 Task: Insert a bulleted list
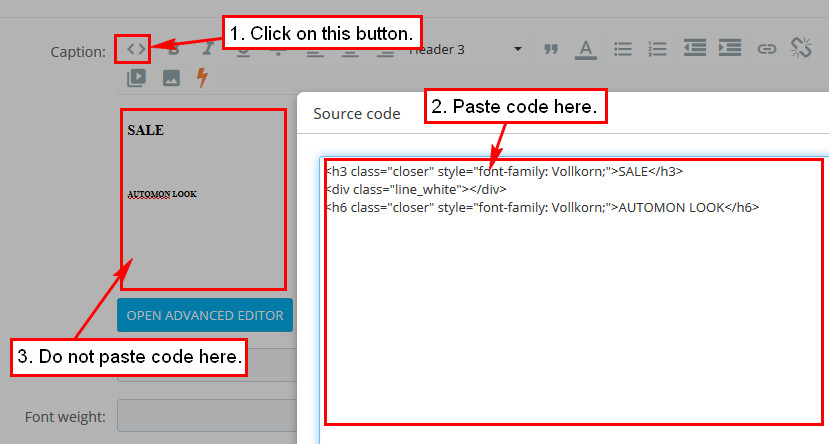point(622,48)
